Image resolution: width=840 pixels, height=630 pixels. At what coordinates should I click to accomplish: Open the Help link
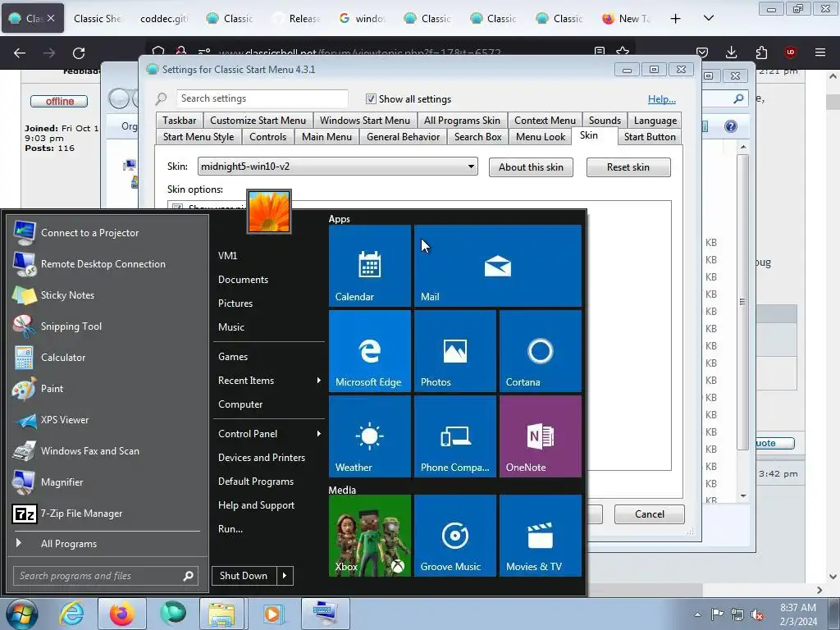tap(662, 99)
